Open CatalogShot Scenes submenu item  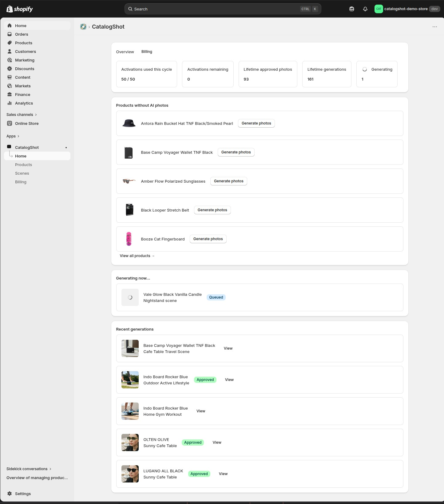[x=37, y=173]
